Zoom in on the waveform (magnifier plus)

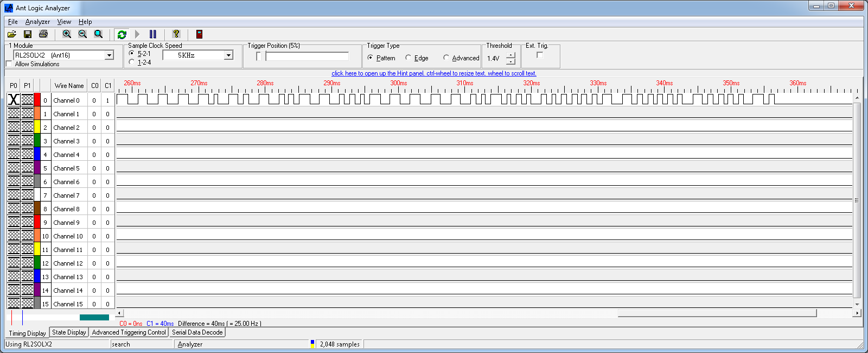pos(67,34)
